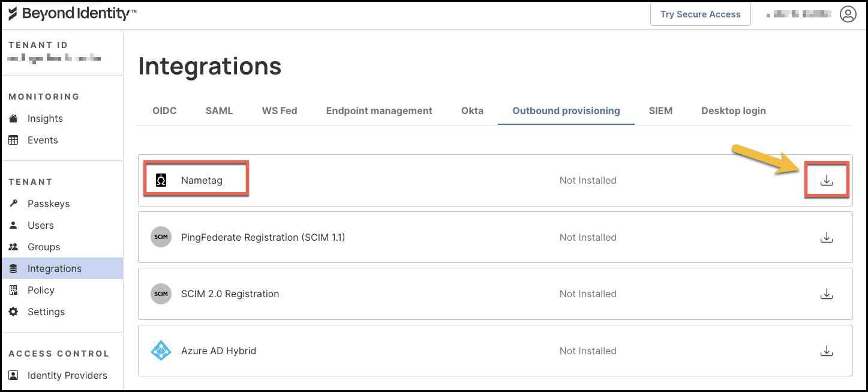
Task: Install PingFederate Registration via download icon
Action: pyautogui.click(x=827, y=238)
